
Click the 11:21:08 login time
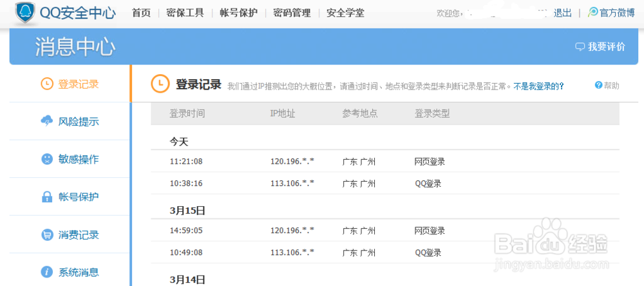pyautogui.click(x=187, y=162)
